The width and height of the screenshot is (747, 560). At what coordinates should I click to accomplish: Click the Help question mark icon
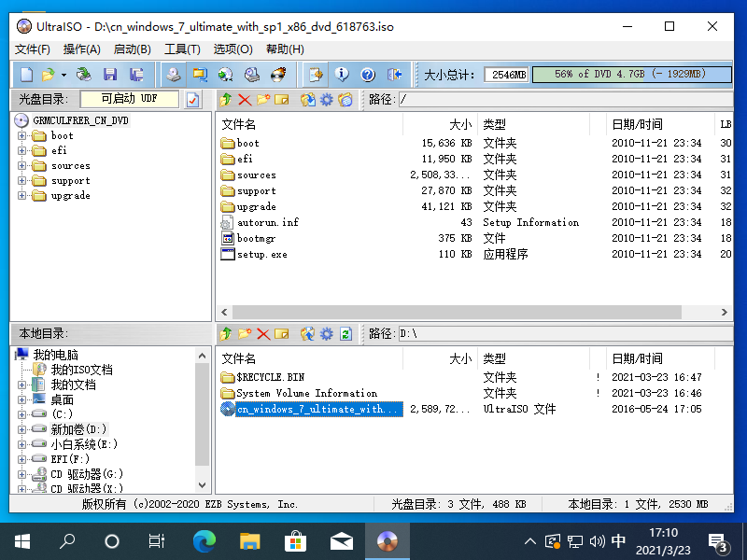(x=368, y=74)
